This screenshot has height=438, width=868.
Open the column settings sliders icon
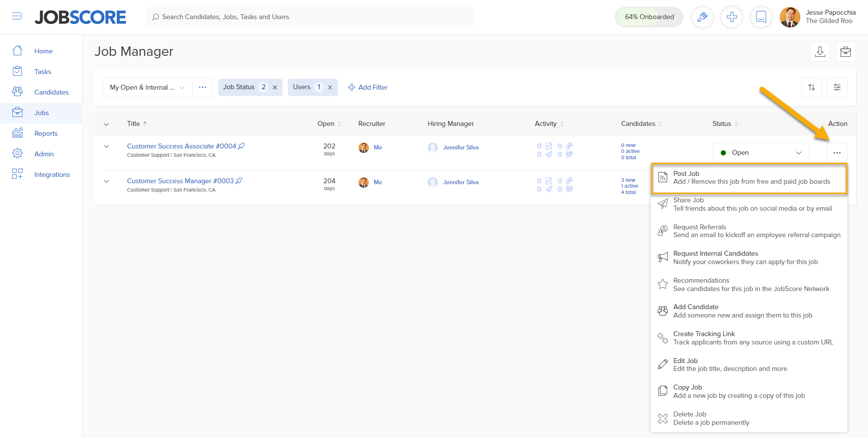(837, 87)
